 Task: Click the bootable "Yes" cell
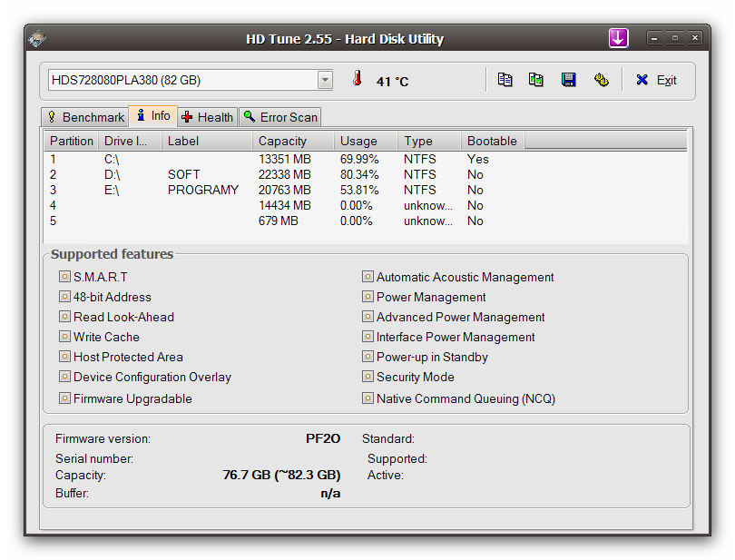(477, 160)
